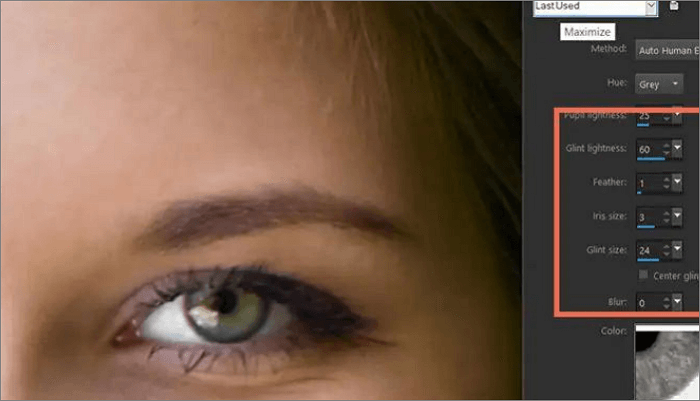The height and width of the screenshot is (401, 700).
Task: Click the Iris size value field
Action: coord(647,218)
